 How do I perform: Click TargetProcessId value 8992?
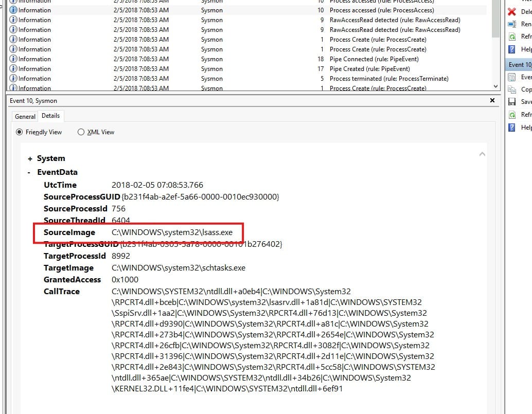121,256
